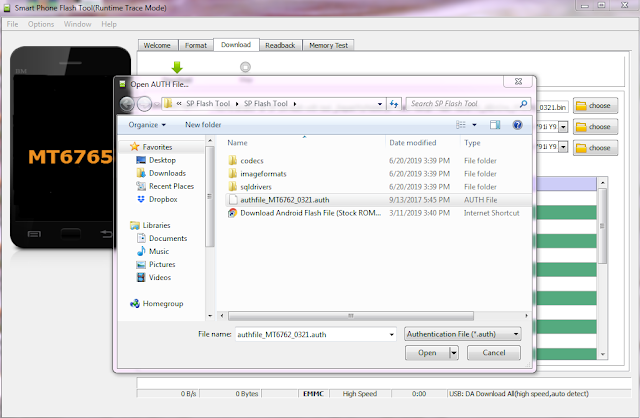Image resolution: width=640 pixels, height=418 pixels.
Task: Select authfile_MT6762_0321.auth file
Action: (284, 200)
